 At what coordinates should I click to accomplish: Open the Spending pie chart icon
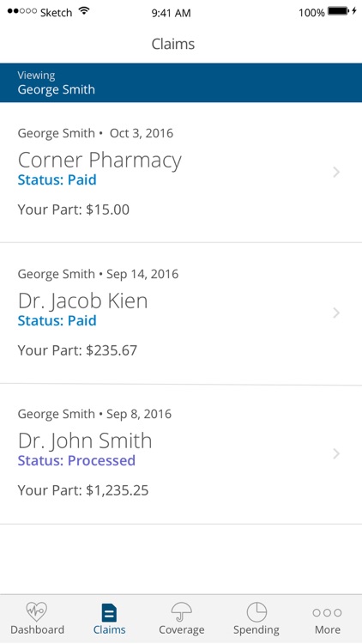pyautogui.click(x=256, y=612)
